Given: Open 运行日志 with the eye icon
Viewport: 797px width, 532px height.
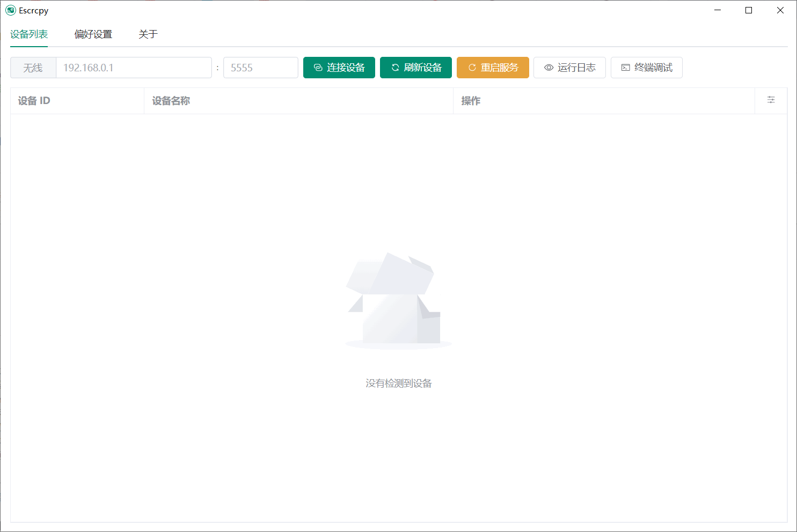Looking at the screenshot, I should tap(569, 68).
